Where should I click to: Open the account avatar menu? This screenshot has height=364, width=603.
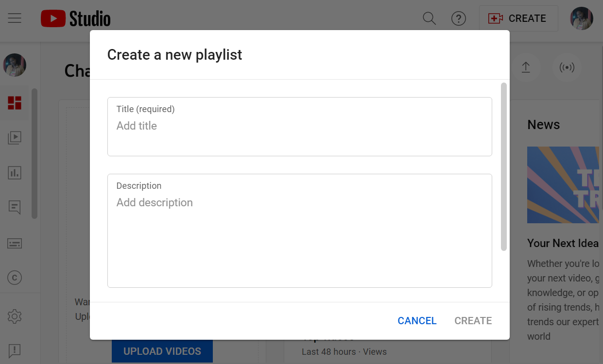tap(581, 18)
